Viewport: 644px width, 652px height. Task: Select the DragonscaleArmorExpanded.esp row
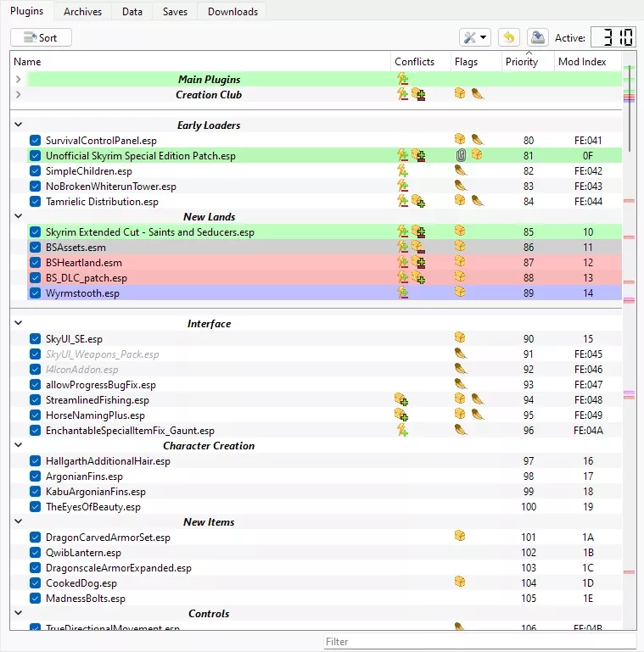(316, 568)
